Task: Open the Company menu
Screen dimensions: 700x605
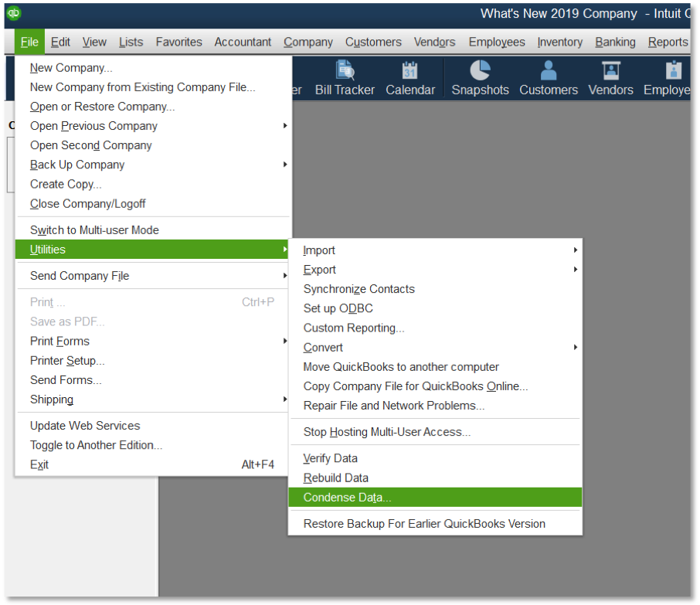Action: [x=308, y=42]
